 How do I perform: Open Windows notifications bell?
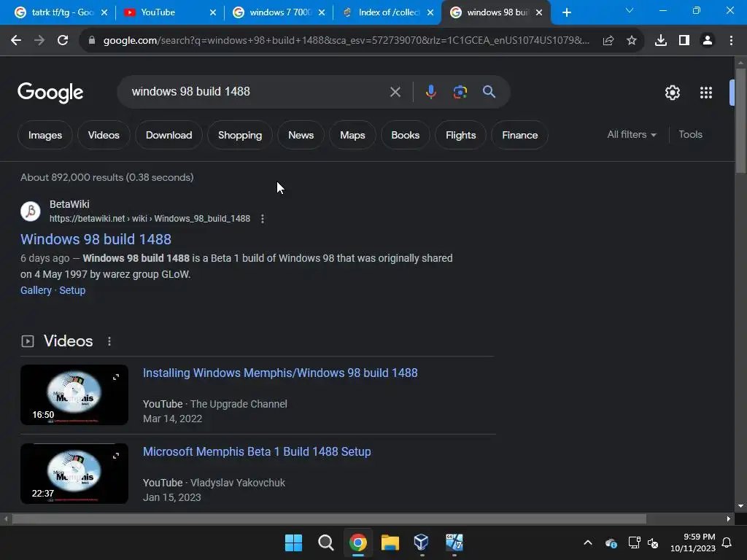(727, 542)
